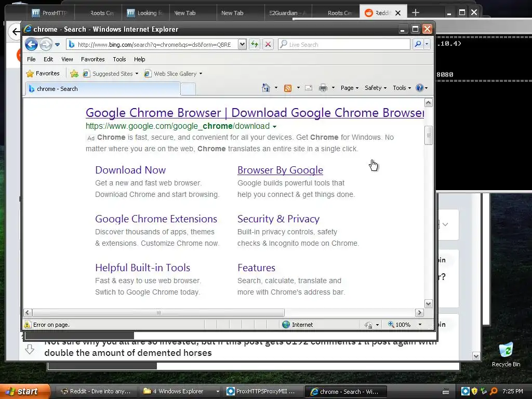
Task: Click the magnifier Search button in IE
Action: click(418, 45)
